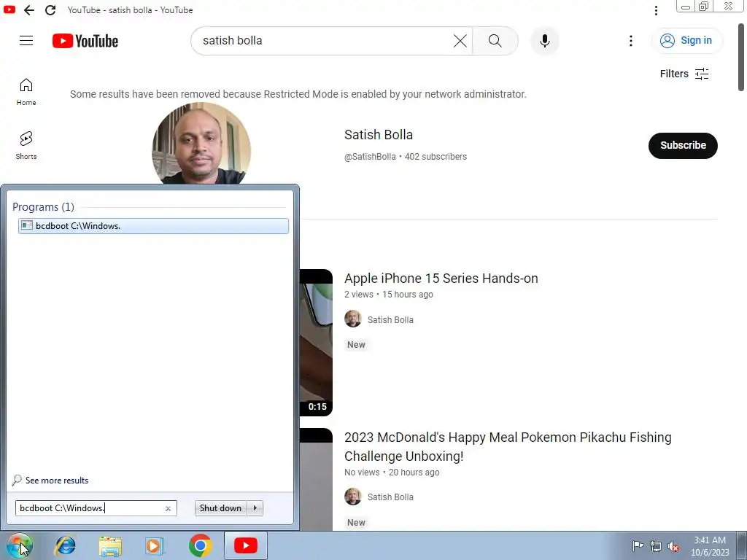Open Apple iPhone 15 Series Hands-on video

pos(441,279)
